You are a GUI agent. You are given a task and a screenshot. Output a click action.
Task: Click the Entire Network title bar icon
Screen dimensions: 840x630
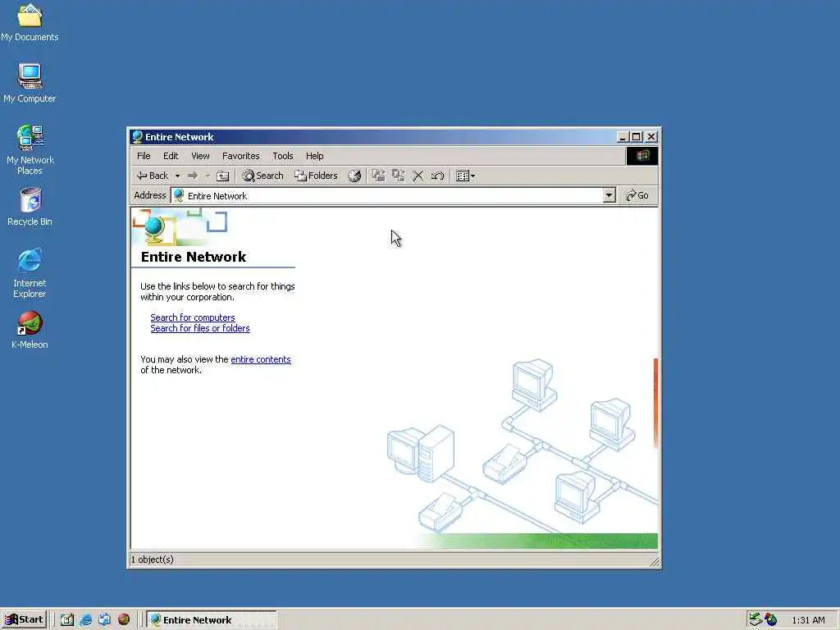coord(137,137)
